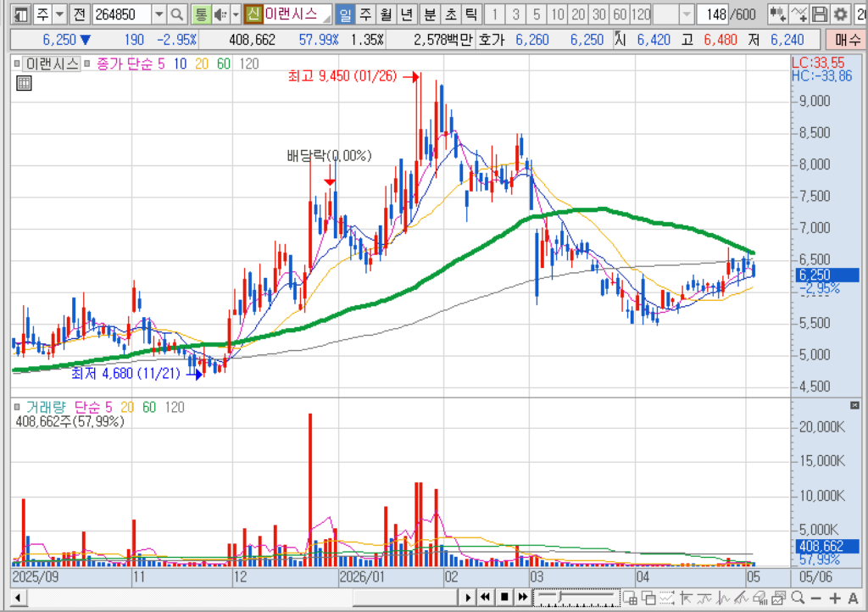This screenshot has width=868, height=612.
Task: Save the chart with floppy disk icon
Action: click(820, 14)
